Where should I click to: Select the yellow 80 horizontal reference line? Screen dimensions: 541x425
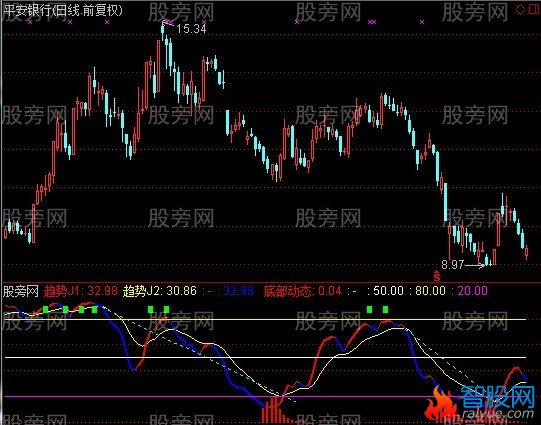[x=265, y=319]
